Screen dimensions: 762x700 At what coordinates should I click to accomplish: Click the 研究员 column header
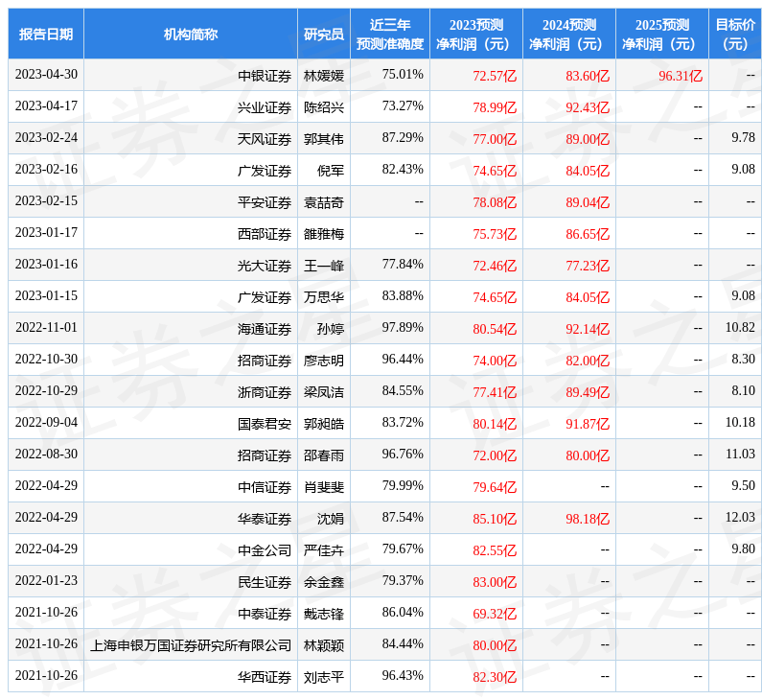pyautogui.click(x=324, y=34)
